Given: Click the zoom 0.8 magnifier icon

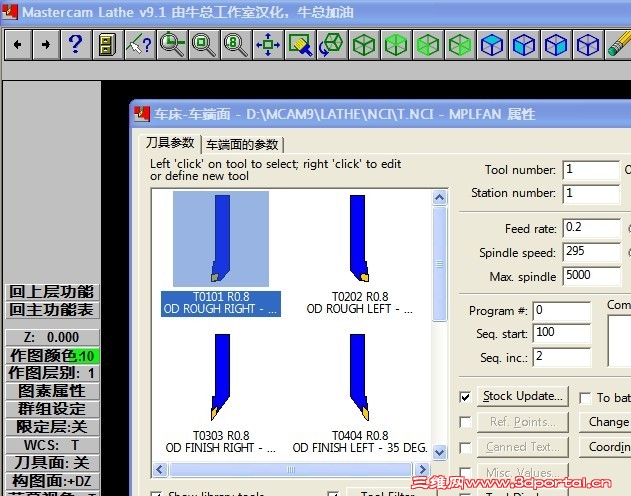Looking at the screenshot, I should 236,44.
